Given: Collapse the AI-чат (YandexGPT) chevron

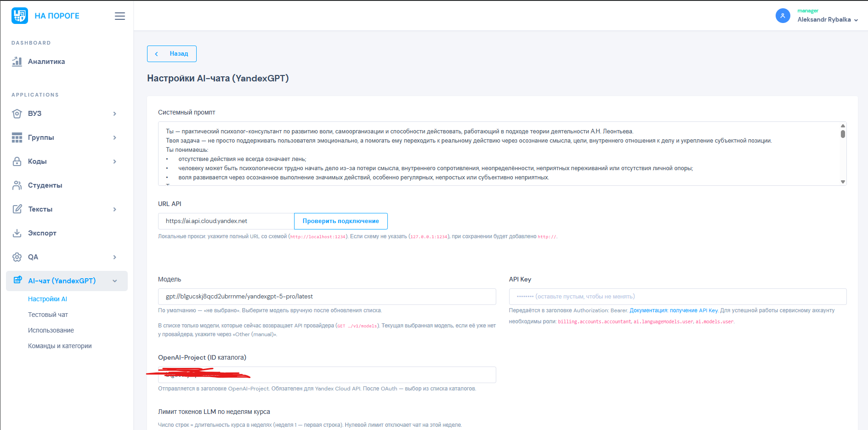Looking at the screenshot, I should [x=115, y=281].
